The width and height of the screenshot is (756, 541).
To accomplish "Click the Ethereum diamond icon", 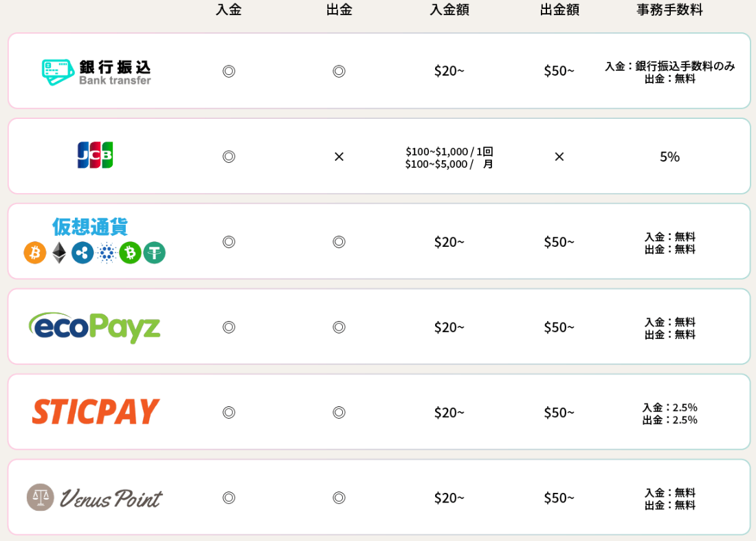I will pyautogui.click(x=59, y=253).
